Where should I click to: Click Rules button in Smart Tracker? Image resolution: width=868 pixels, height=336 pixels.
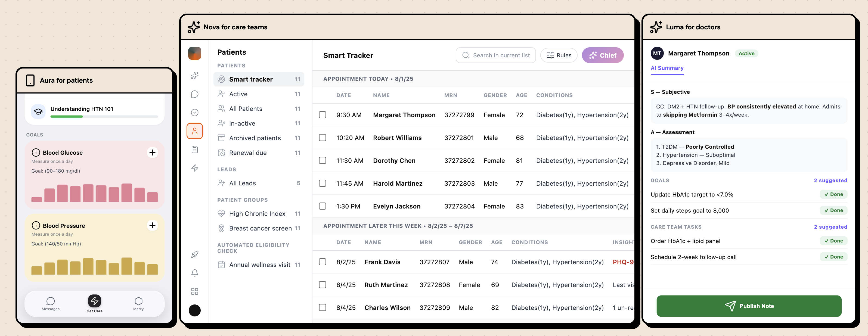coord(559,55)
